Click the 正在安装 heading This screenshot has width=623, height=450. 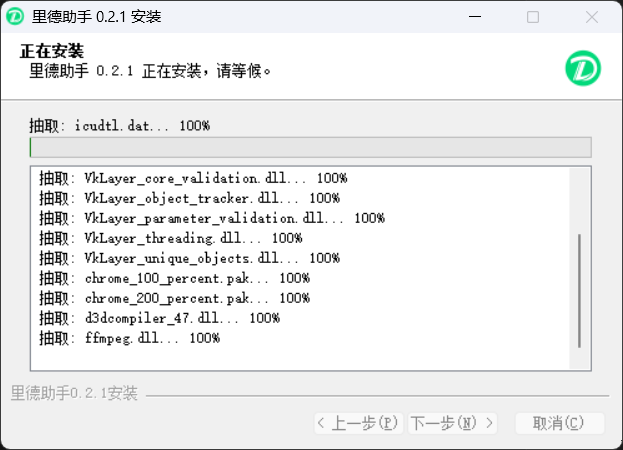click(52, 51)
